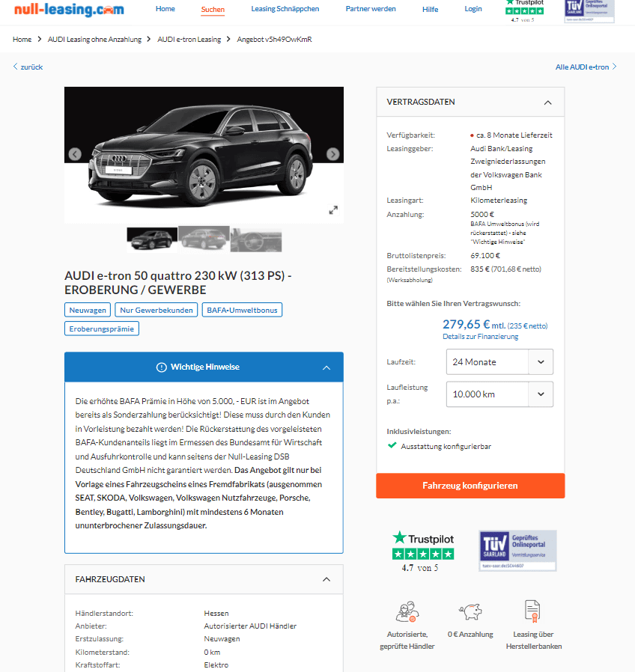Select second car thumbnail rear view
Image resolution: width=635 pixels, height=672 pixels.
click(x=204, y=239)
